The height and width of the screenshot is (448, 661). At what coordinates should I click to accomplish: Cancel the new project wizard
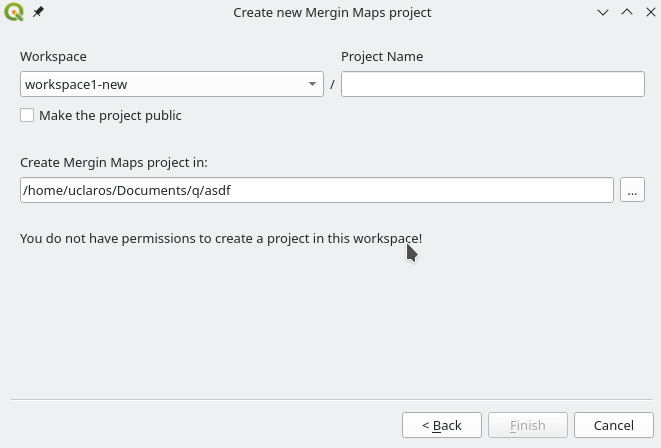pos(614,425)
